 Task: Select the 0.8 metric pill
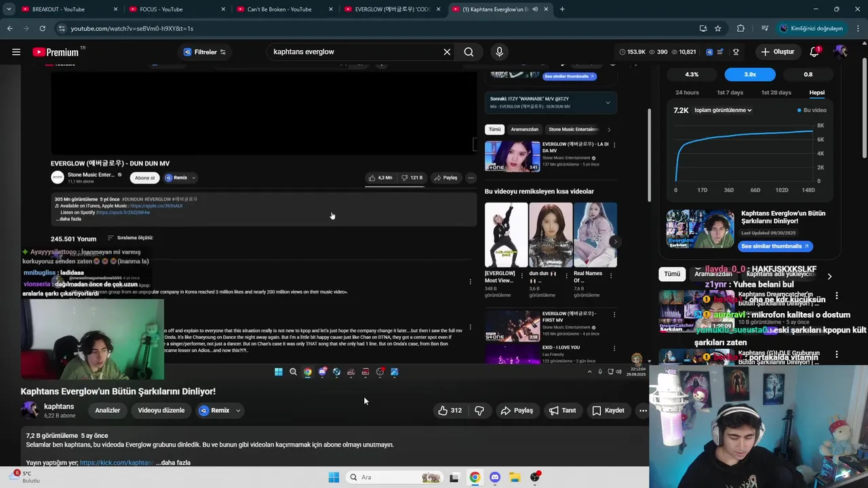tap(808, 75)
